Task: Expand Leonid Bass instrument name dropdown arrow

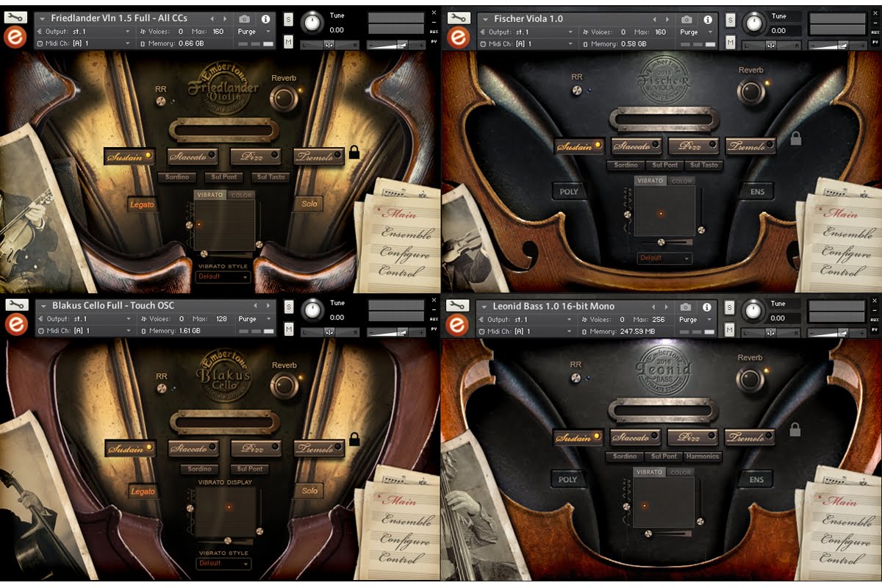Action: (x=485, y=306)
